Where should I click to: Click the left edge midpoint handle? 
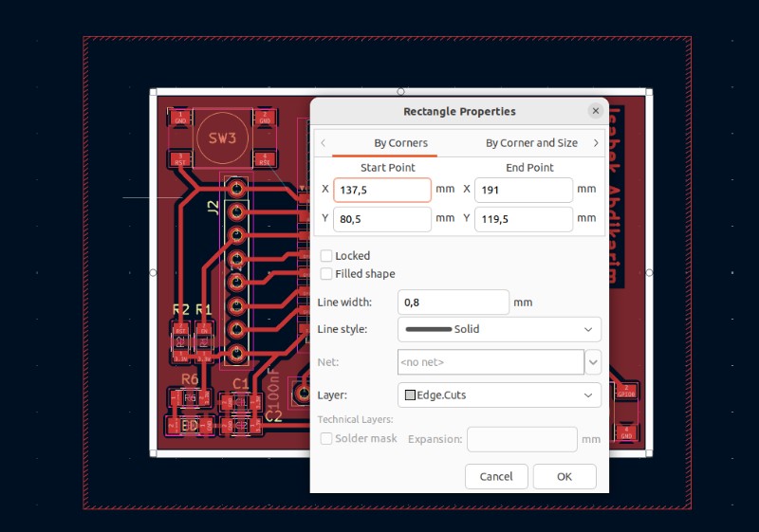153,273
